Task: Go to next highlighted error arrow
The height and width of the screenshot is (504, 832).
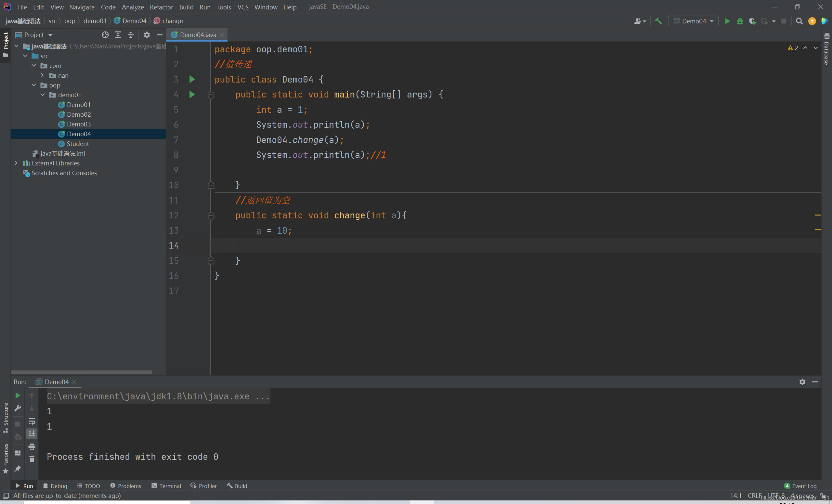Action: [816, 48]
